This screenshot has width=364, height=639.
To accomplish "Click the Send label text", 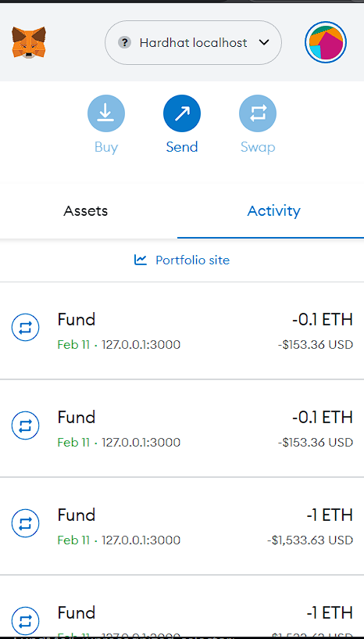I will point(181,147).
